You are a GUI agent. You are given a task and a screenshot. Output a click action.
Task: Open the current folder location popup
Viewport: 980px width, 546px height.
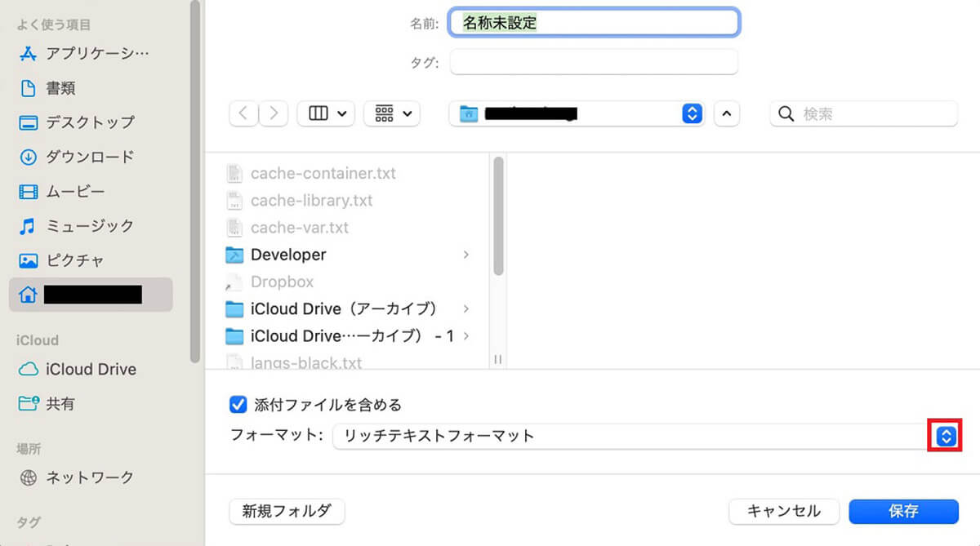click(x=577, y=114)
